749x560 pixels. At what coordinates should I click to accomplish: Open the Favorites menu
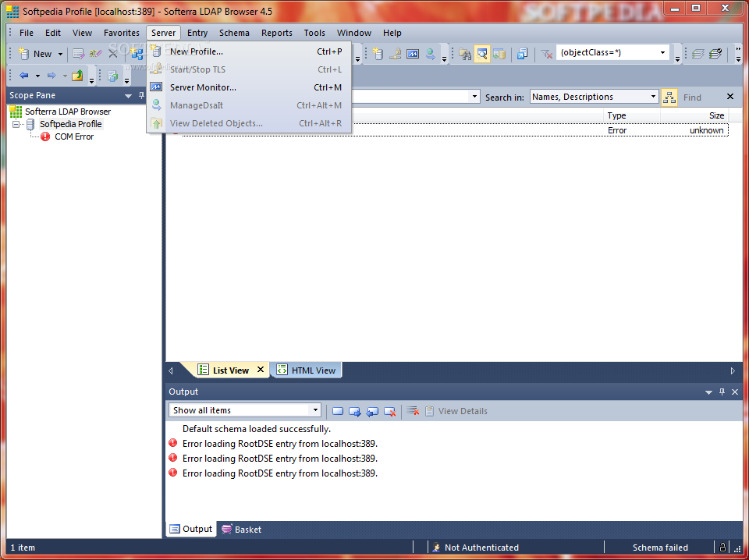tap(122, 33)
